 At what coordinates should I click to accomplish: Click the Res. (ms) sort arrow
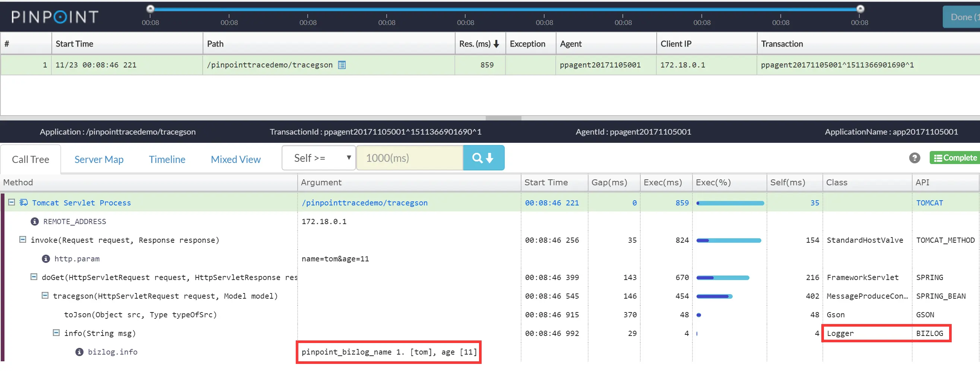(x=496, y=44)
